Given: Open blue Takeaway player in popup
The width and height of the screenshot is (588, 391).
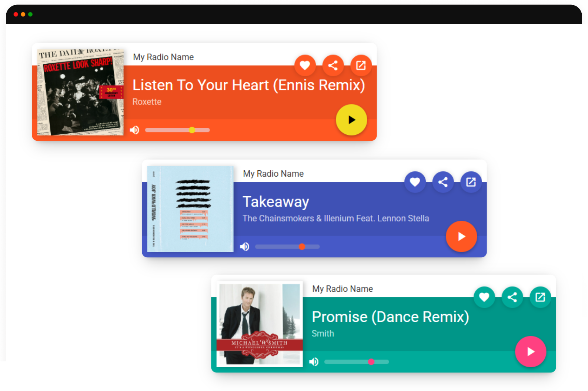Looking at the screenshot, I should click(471, 182).
